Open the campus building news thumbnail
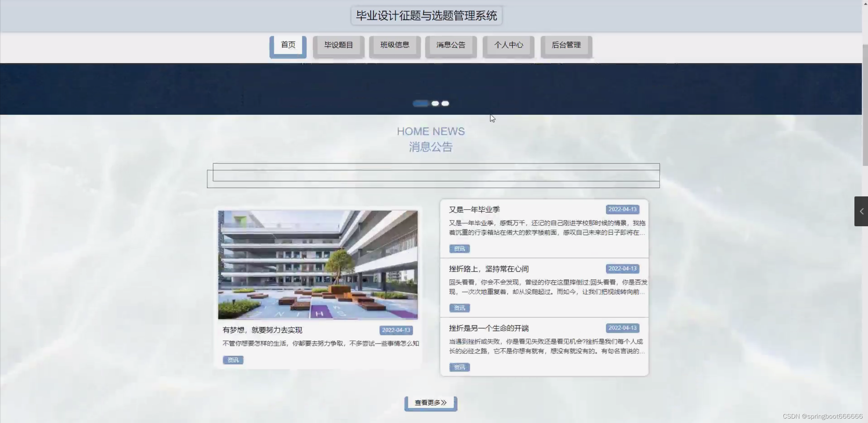 (x=318, y=265)
